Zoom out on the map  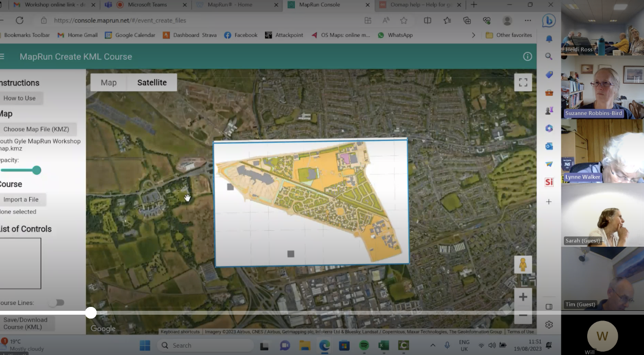point(523,316)
